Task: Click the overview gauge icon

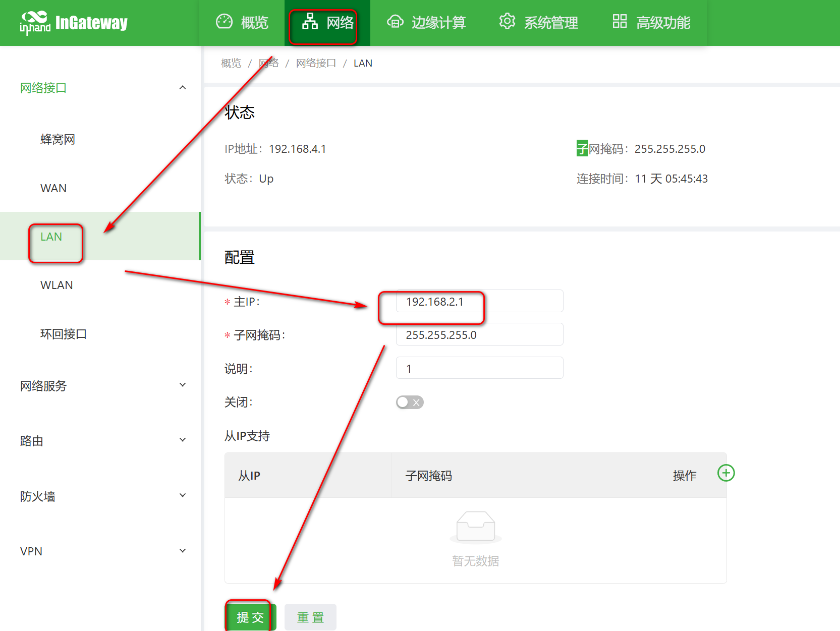Action: [224, 22]
